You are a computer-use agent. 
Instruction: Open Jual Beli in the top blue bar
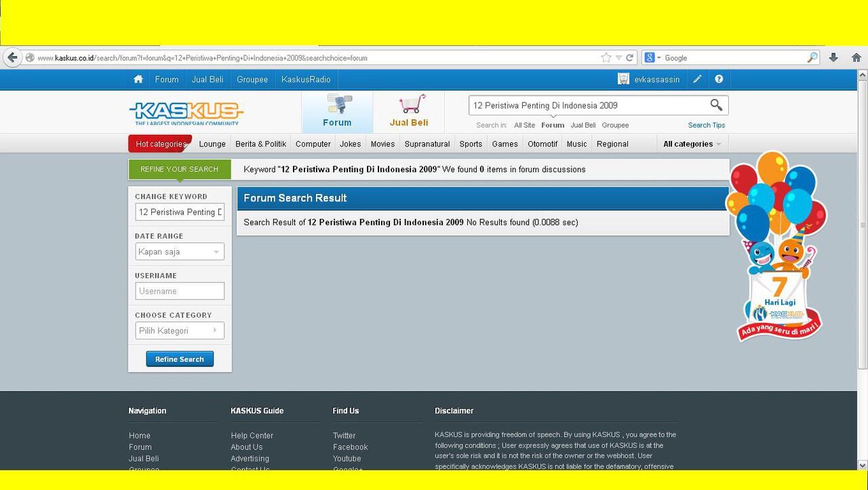(x=208, y=79)
